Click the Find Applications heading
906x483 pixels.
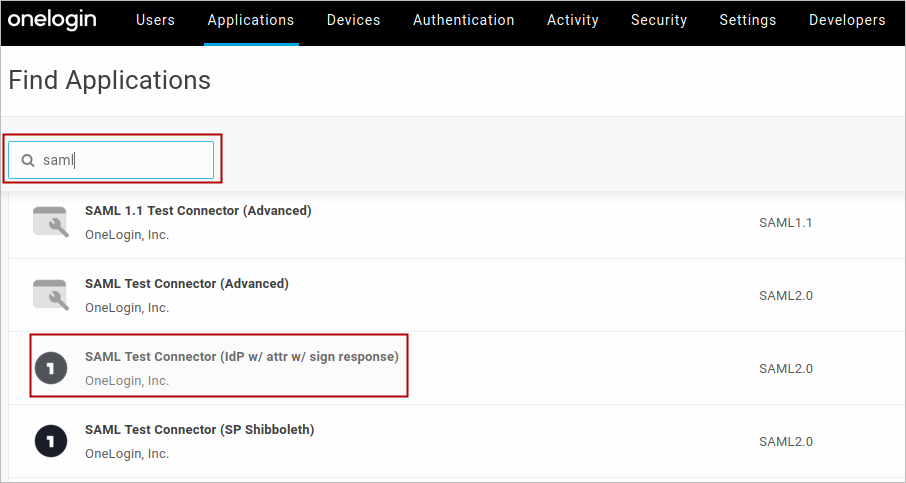point(110,81)
